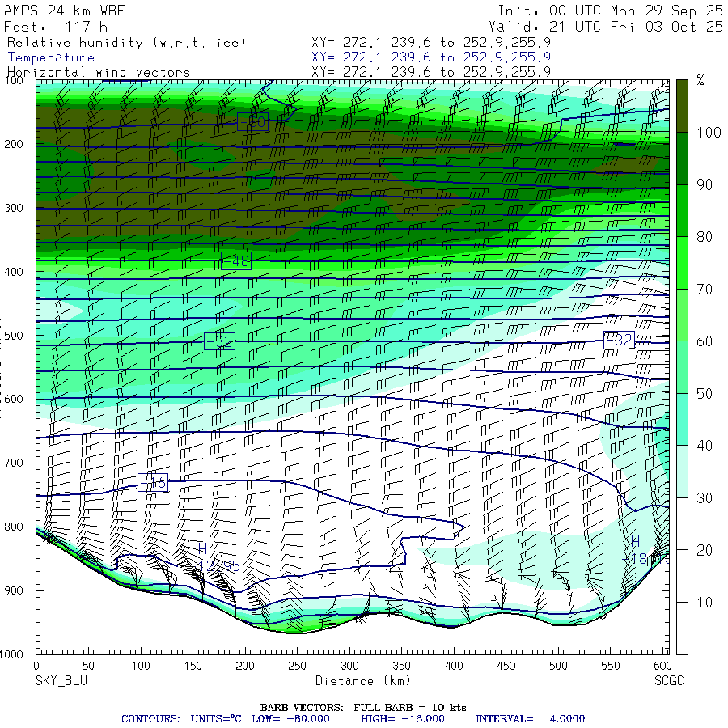
Task: Click the -48 temperature contour label
Action: (236, 261)
